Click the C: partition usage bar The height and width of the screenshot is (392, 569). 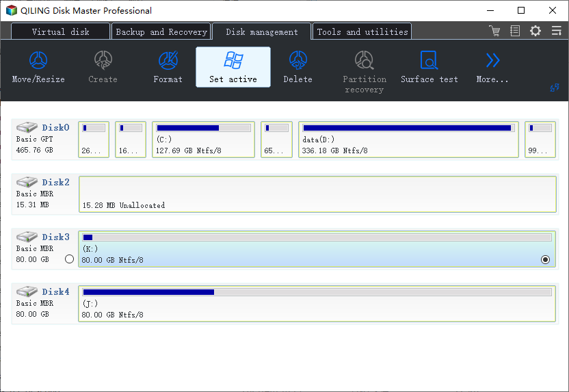coord(203,128)
